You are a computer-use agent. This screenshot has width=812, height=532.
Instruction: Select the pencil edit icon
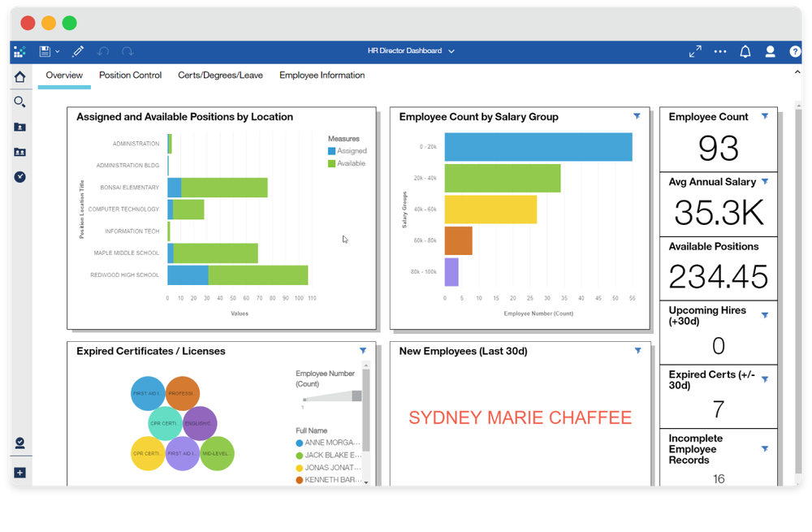coord(78,50)
